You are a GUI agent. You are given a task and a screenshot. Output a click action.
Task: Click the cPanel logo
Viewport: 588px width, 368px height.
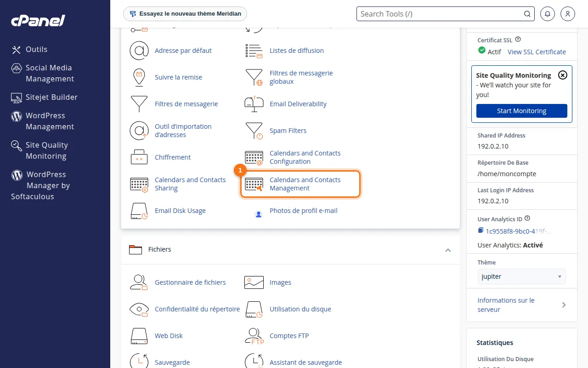(x=38, y=21)
